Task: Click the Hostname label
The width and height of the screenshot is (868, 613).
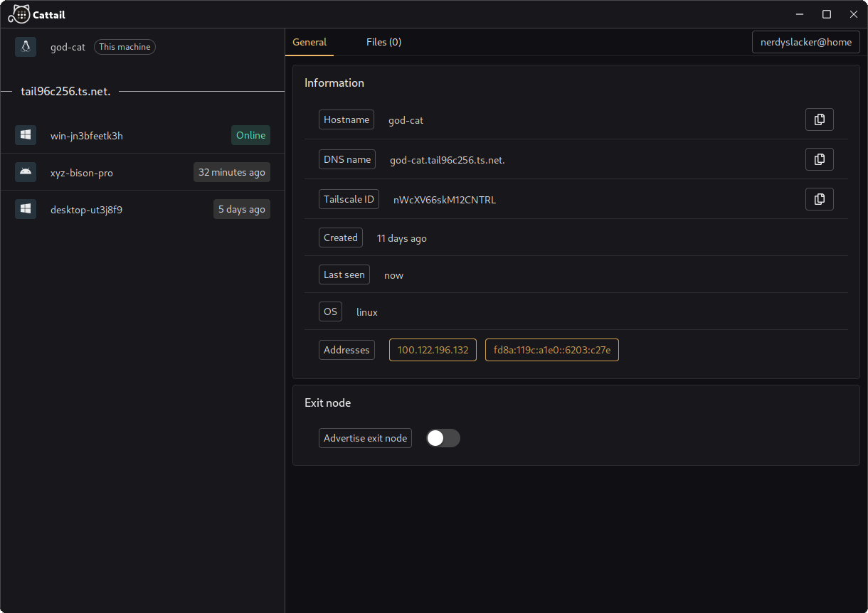Action: point(346,119)
